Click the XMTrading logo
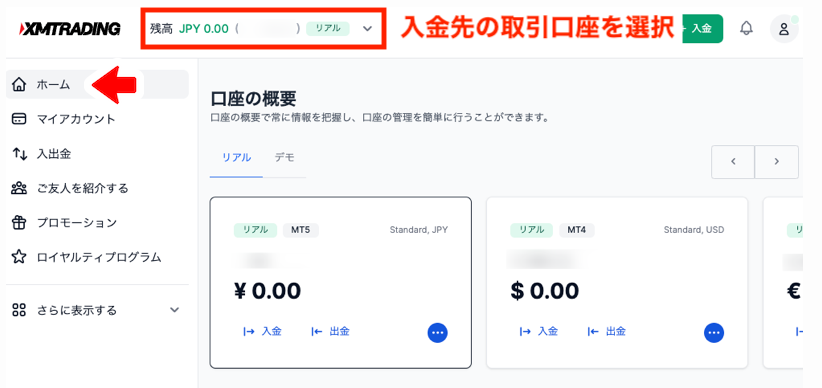 pyautogui.click(x=70, y=28)
